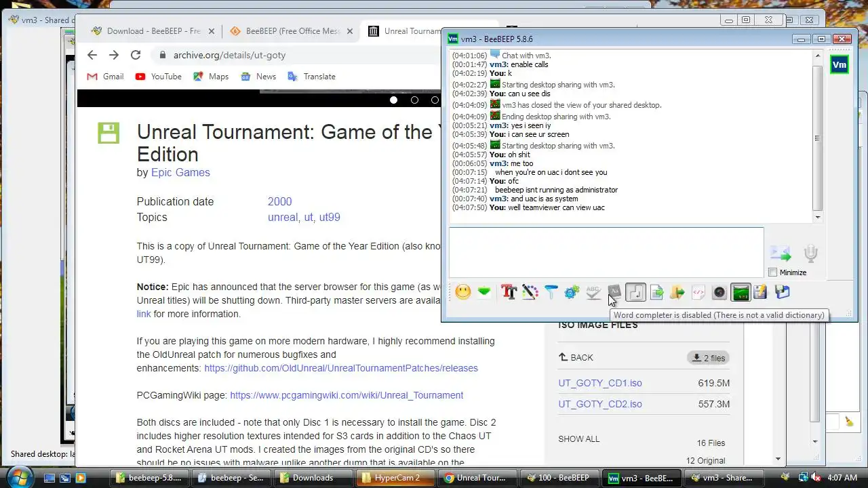Click the send file icon in chat toolbar

656,292
